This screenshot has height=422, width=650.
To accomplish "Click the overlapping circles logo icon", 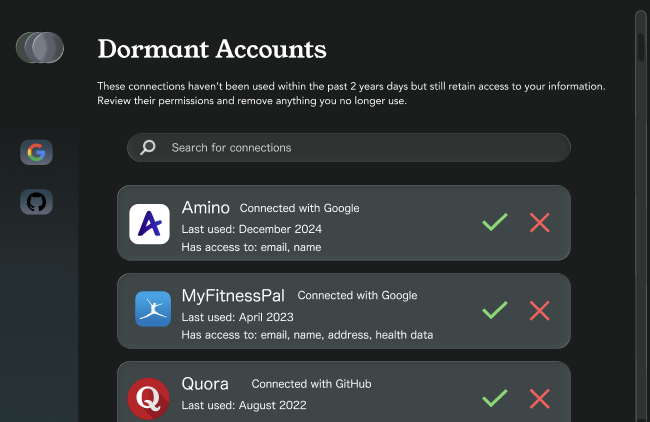I will pyautogui.click(x=40, y=47).
